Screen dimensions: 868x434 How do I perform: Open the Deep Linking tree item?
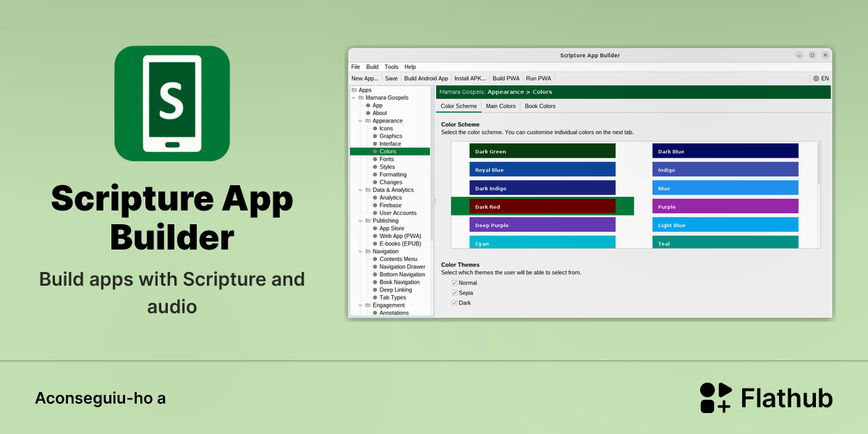tap(397, 289)
